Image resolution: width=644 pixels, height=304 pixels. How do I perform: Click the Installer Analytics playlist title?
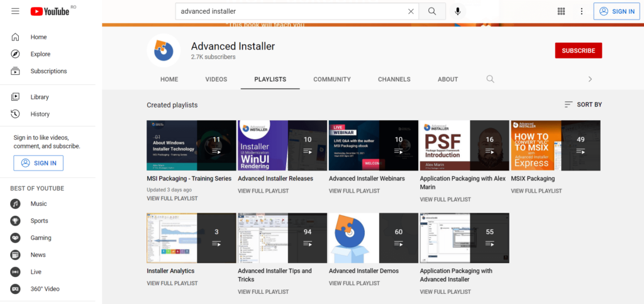(x=170, y=271)
